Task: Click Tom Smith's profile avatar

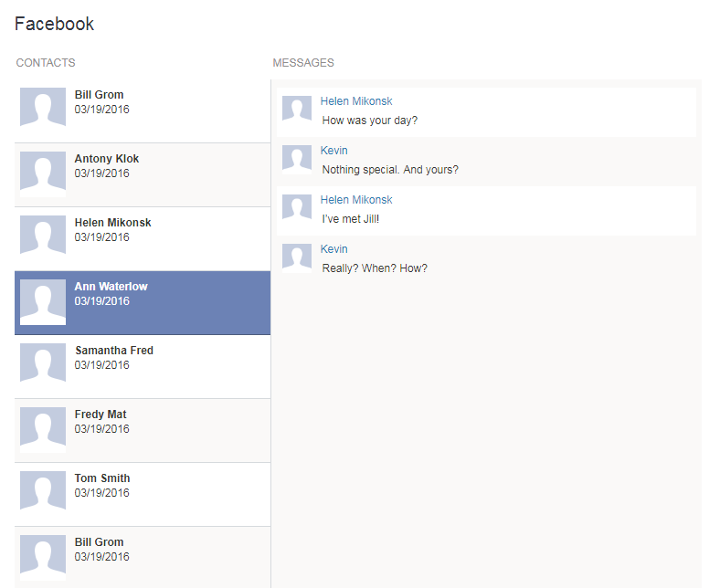Action: [x=43, y=494]
